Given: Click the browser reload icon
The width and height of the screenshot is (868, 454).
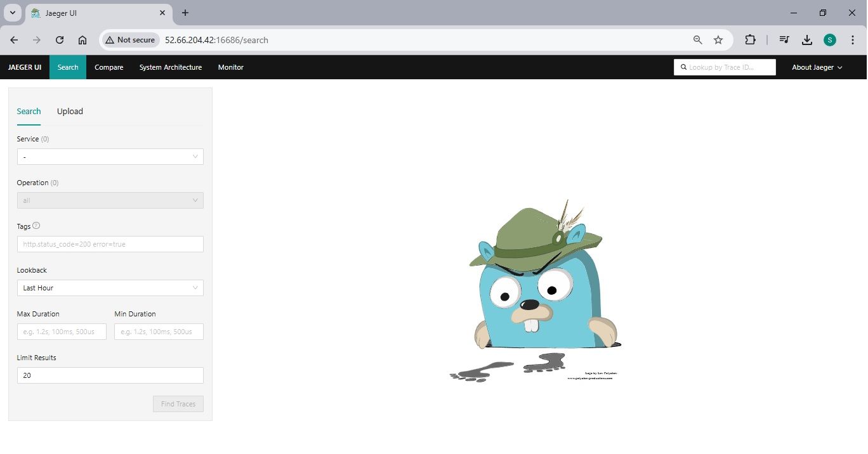Looking at the screenshot, I should click(x=60, y=40).
